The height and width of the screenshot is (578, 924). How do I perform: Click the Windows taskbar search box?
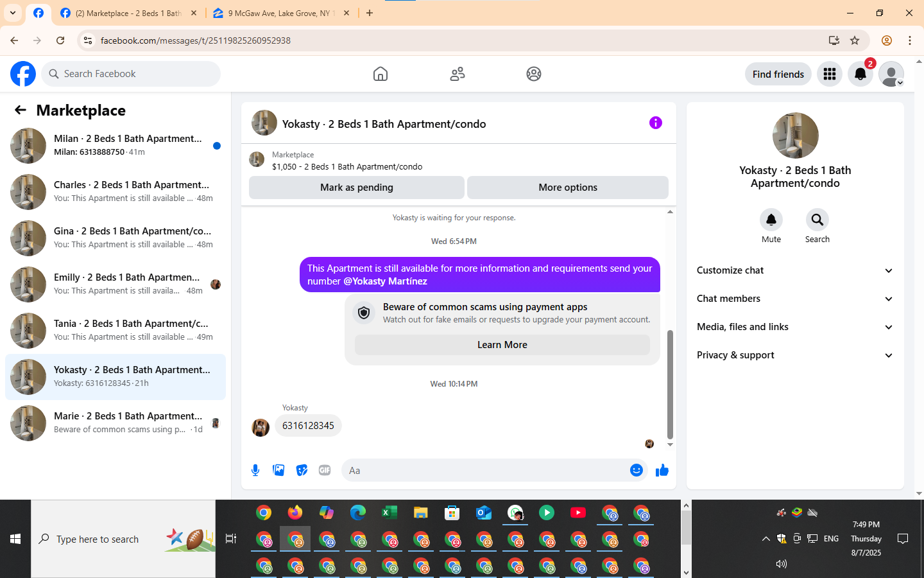pos(123,539)
